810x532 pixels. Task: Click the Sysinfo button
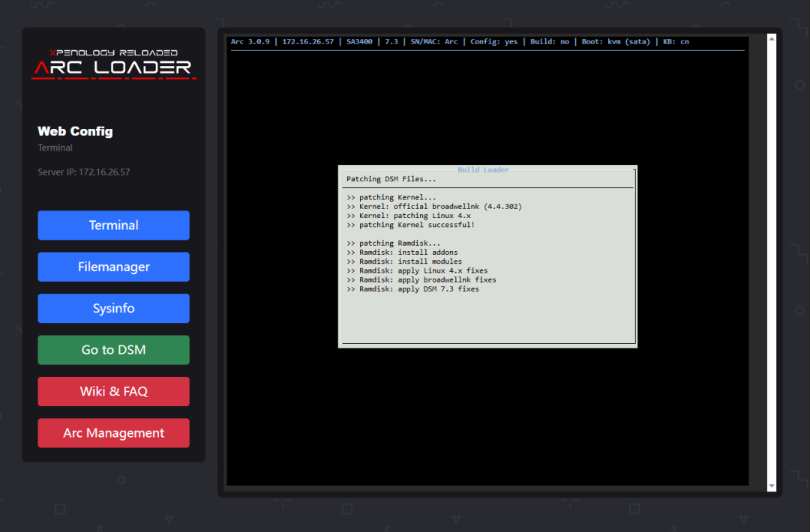[x=114, y=308]
